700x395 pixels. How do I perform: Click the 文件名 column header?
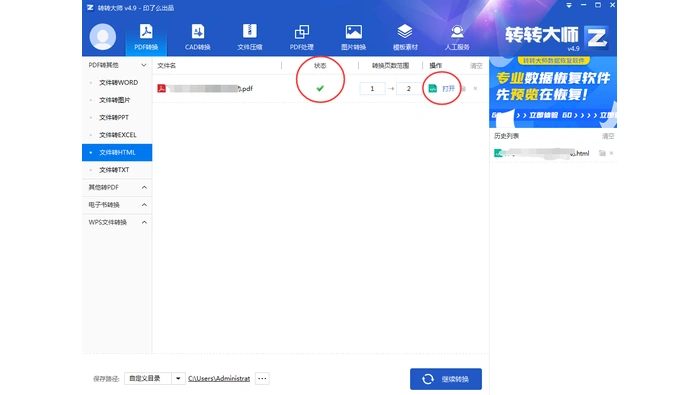pos(167,66)
